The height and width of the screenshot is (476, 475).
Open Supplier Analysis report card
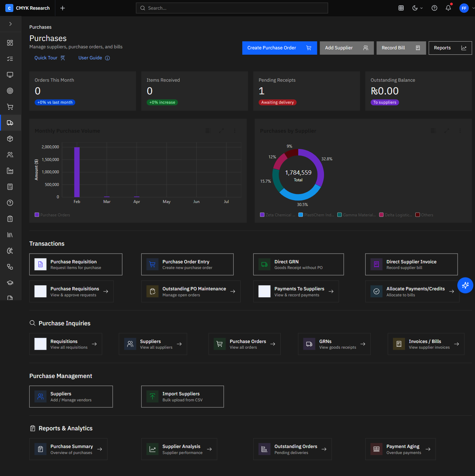coord(179,449)
